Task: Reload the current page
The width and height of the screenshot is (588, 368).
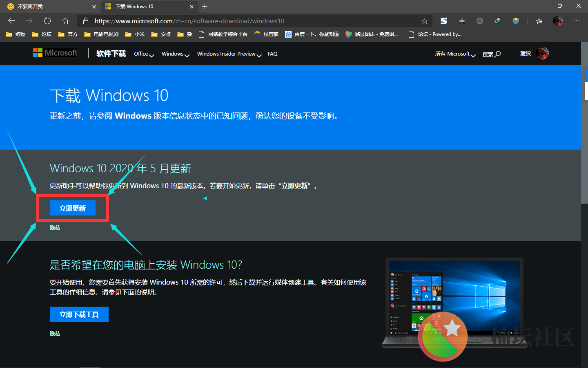Action: coord(47,21)
